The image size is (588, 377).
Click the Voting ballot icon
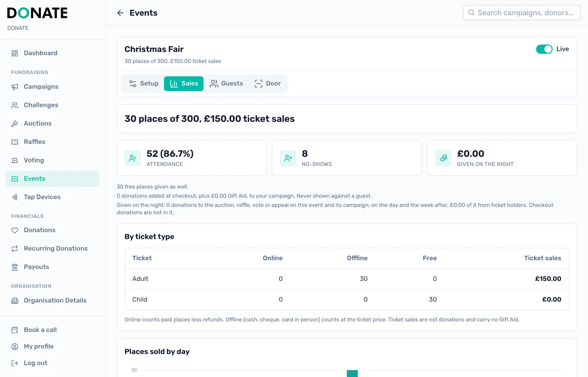15,160
